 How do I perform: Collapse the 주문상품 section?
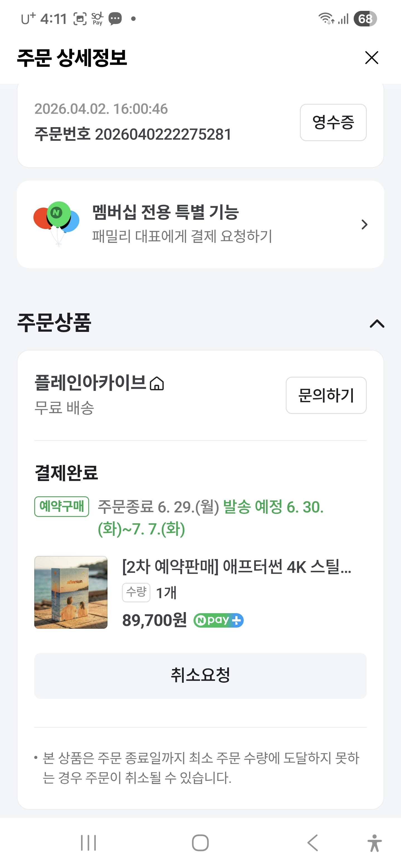tap(377, 324)
